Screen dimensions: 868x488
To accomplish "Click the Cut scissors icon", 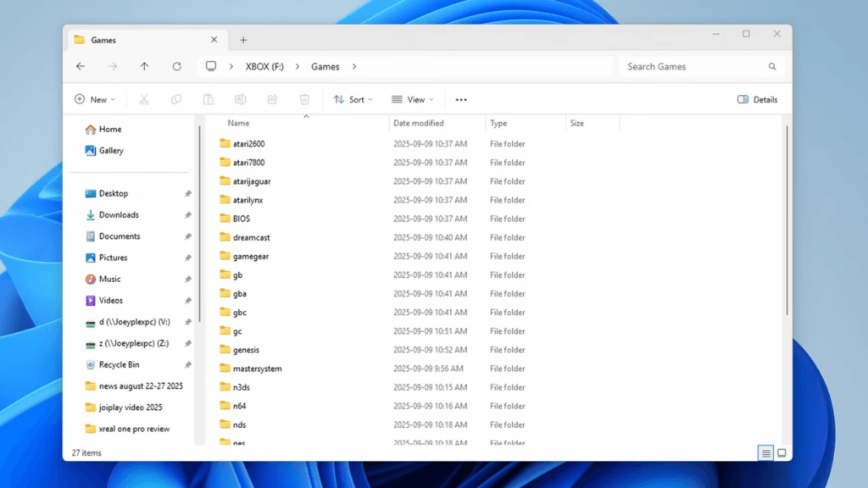I will 144,99.
